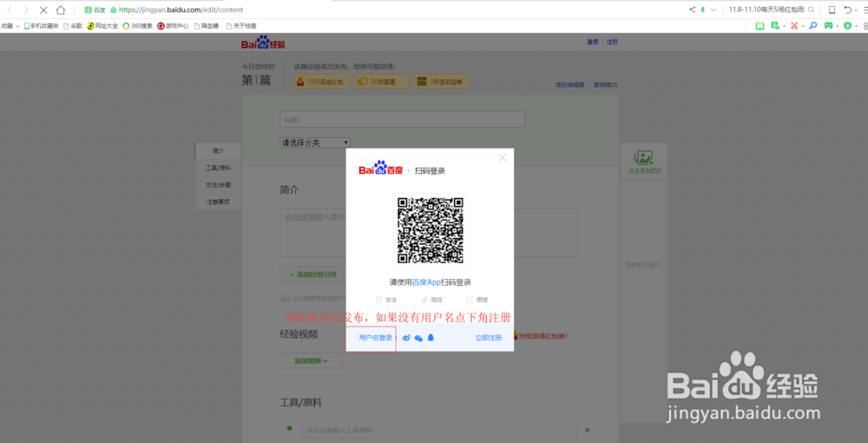Viewport: 868px width, 443px height.
Task: Click the browser search box with red-packet text
Action: tap(766, 10)
